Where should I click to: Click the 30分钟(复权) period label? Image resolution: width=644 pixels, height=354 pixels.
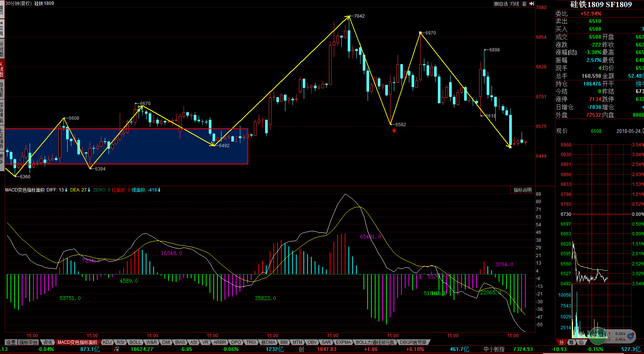tap(19, 3)
